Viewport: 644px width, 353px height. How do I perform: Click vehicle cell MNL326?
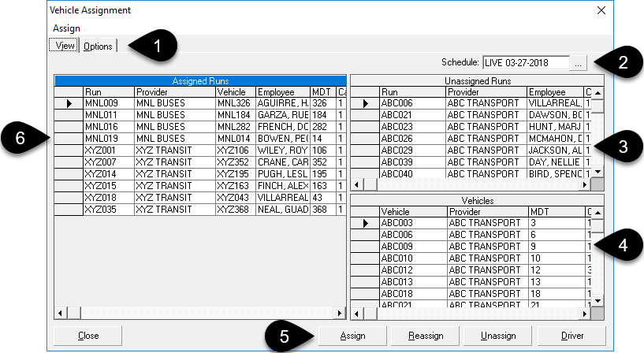click(236, 103)
